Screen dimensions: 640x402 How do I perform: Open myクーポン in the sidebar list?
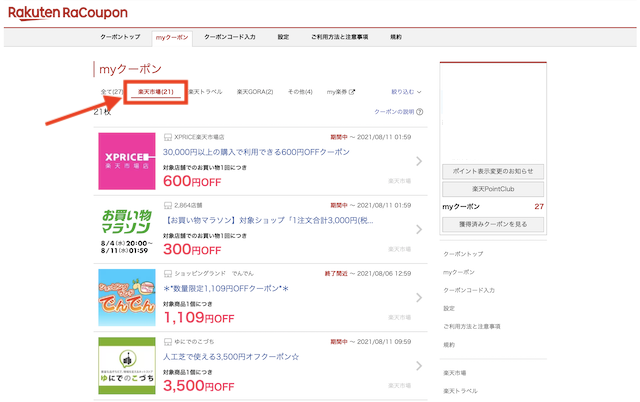click(459, 272)
